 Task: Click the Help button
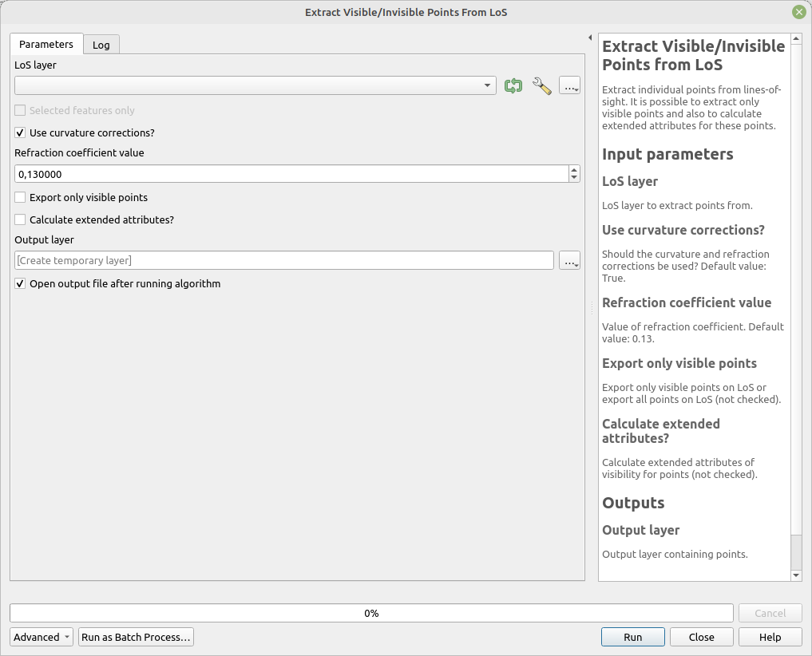point(770,638)
